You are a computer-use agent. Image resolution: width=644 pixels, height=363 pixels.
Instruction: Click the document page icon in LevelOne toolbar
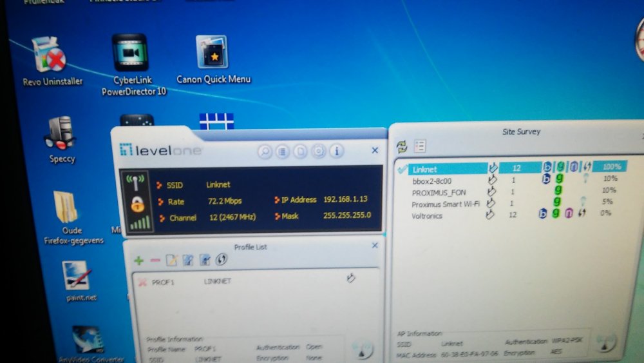(300, 152)
